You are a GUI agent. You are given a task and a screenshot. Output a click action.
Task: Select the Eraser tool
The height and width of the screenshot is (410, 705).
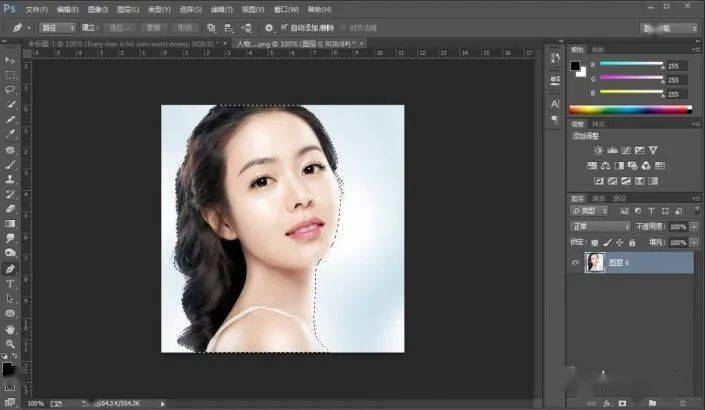tap(10, 209)
